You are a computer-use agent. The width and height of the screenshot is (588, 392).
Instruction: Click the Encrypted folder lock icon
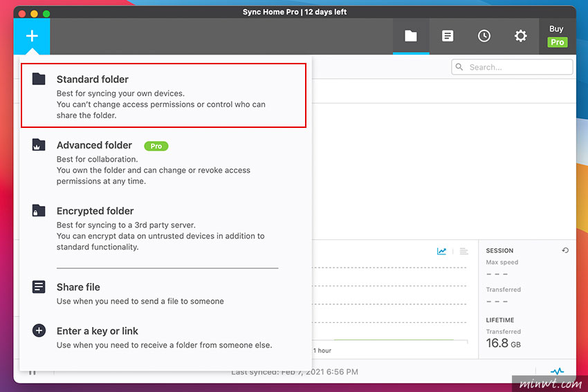click(x=39, y=211)
